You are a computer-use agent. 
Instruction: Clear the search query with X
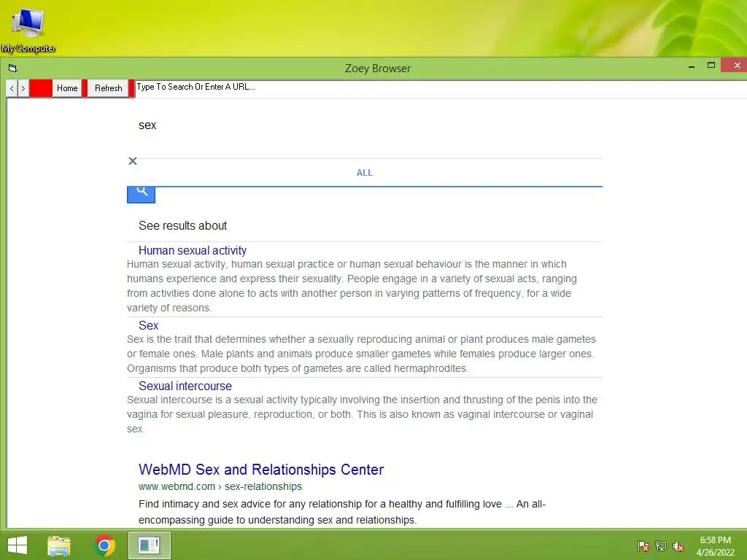coord(133,161)
